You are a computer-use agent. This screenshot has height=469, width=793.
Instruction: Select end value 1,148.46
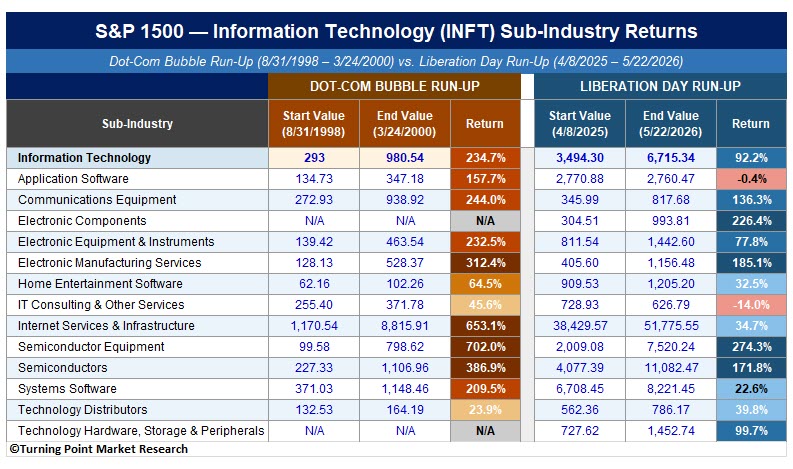pyautogui.click(x=405, y=389)
